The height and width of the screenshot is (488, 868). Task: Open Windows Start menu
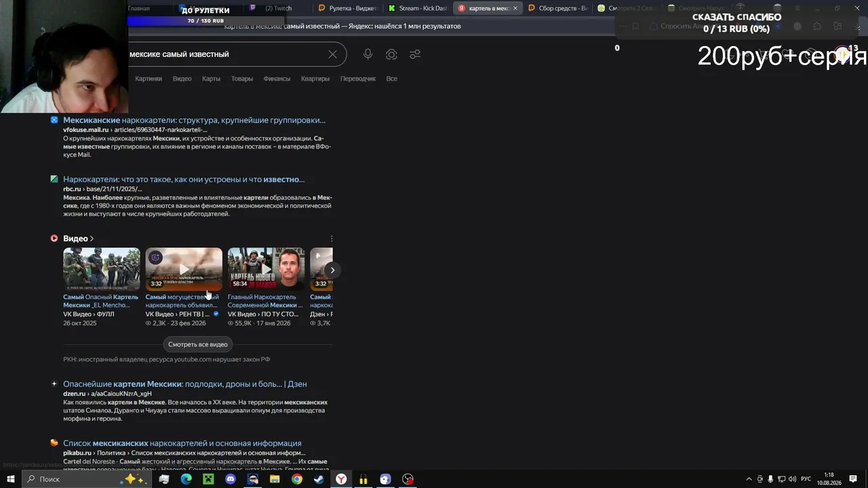(x=11, y=479)
